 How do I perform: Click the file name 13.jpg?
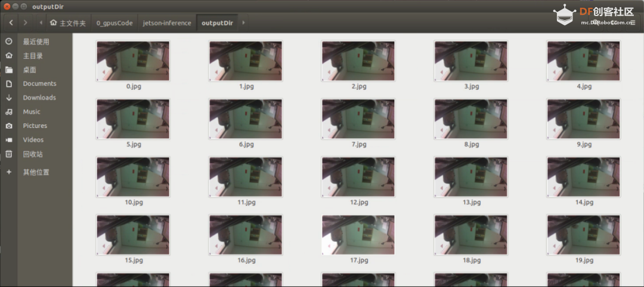[x=472, y=202]
